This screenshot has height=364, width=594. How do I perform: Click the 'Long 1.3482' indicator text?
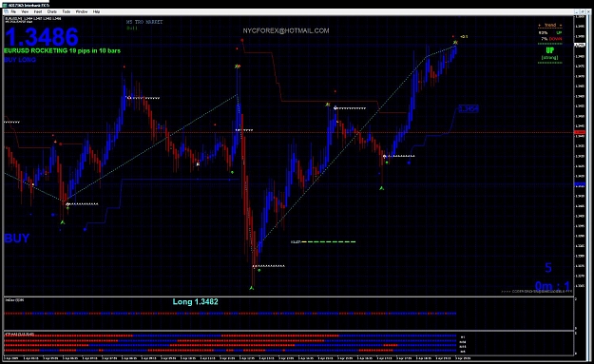pos(195,302)
